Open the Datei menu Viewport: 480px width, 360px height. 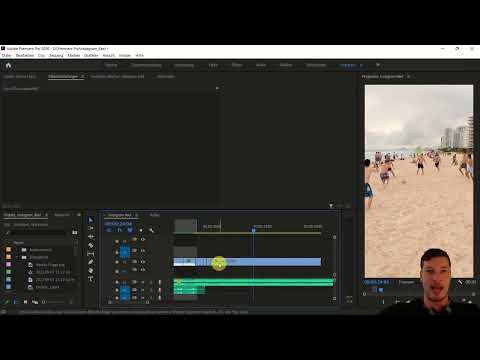click(7, 55)
